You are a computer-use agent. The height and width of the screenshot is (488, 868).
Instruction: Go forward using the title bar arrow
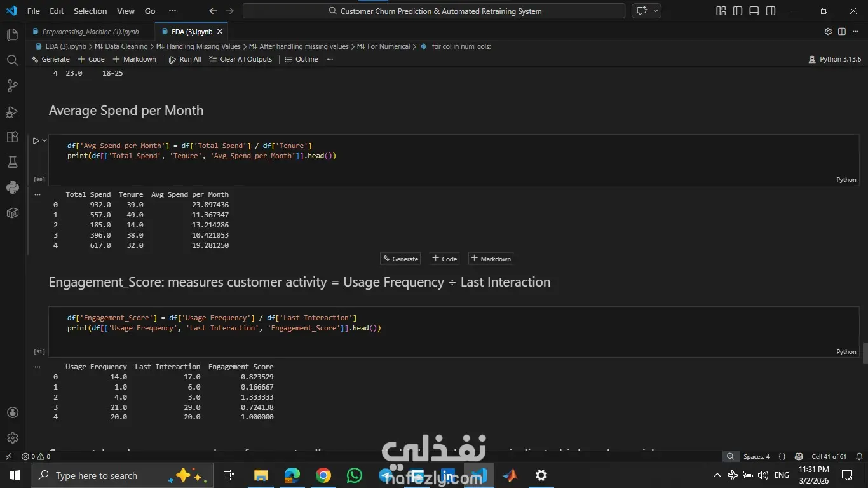point(229,11)
